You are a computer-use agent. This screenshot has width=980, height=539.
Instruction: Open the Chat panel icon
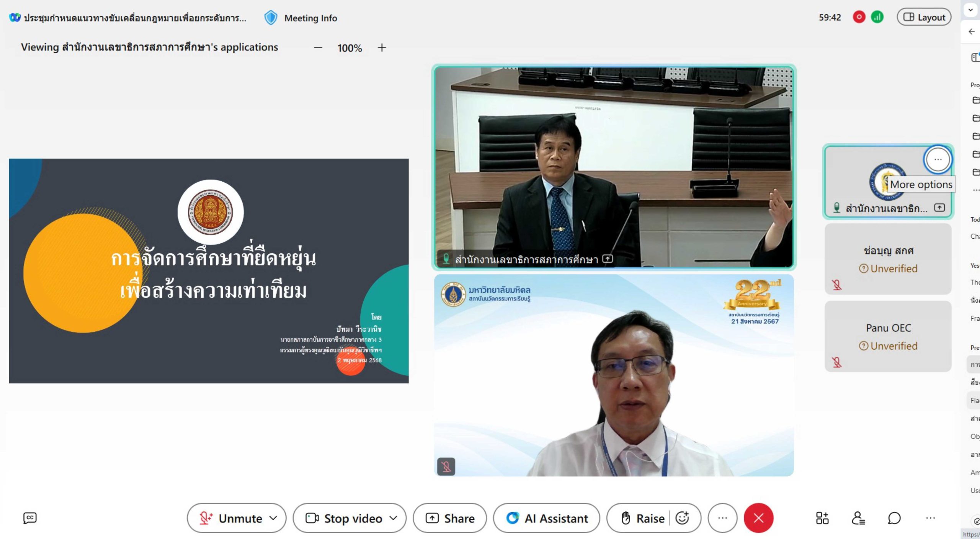pyautogui.click(x=894, y=518)
